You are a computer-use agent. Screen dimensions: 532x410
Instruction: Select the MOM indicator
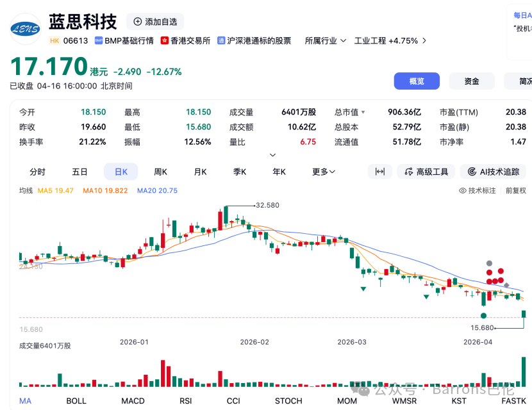[x=347, y=401]
